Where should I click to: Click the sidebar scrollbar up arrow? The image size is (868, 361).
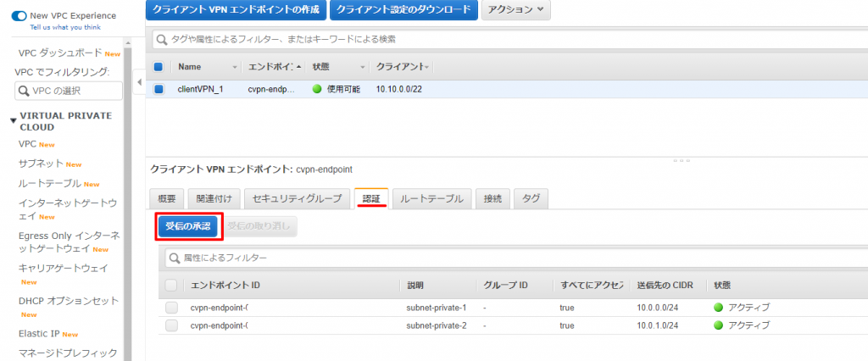[127, 42]
